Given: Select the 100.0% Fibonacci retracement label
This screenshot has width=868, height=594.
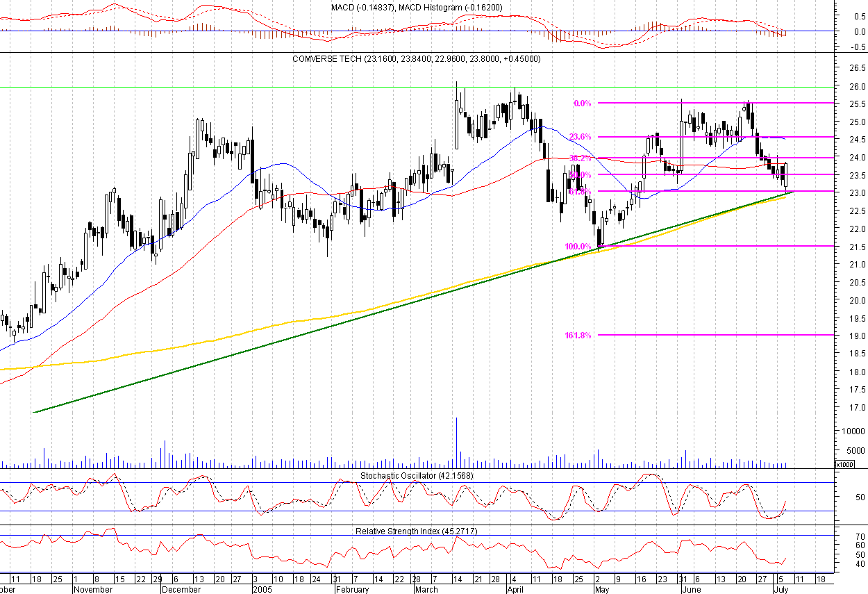Looking at the screenshot, I should click(x=578, y=246).
